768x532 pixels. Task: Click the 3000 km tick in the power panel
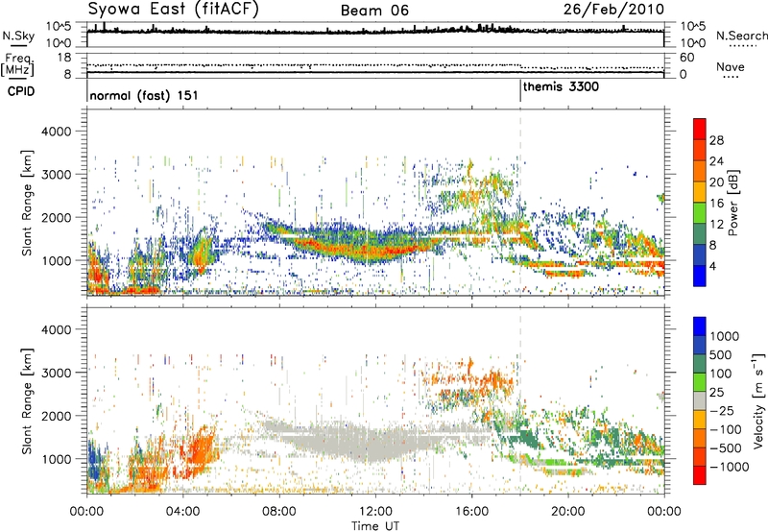click(x=56, y=175)
